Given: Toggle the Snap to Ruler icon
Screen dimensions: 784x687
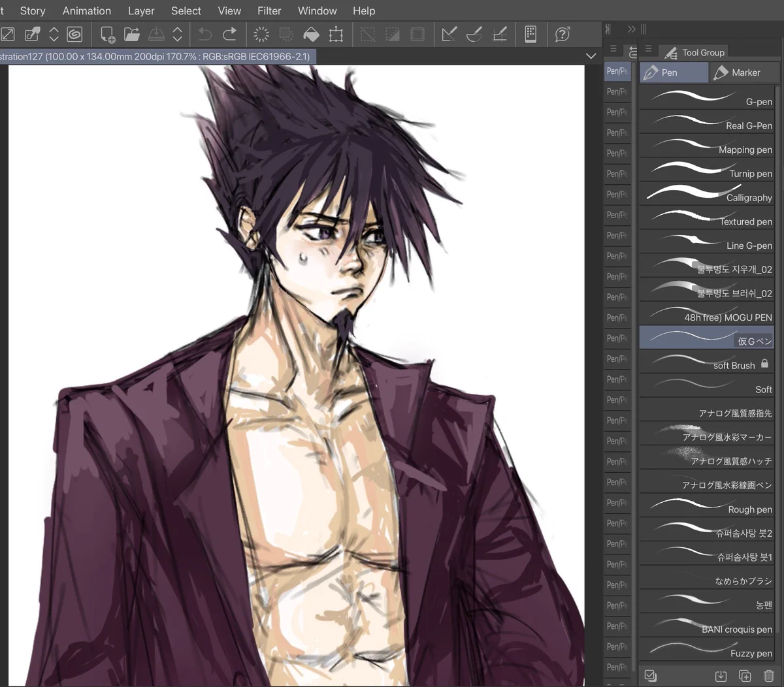Looking at the screenshot, I should 449,34.
